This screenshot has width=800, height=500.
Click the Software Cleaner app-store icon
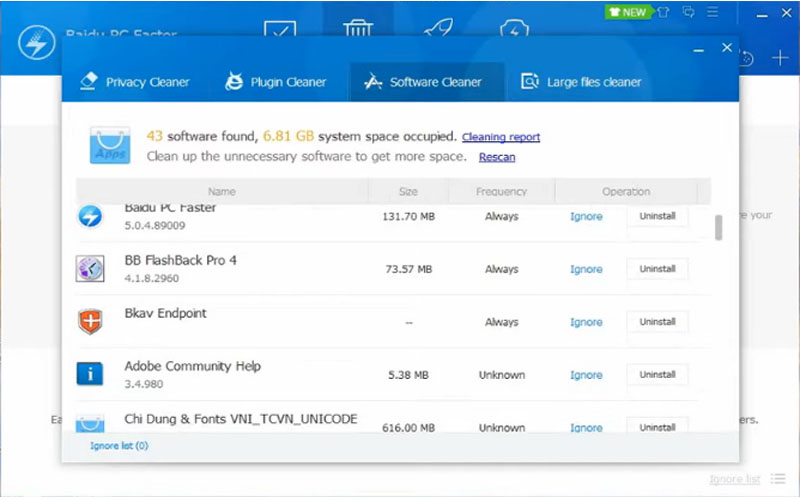click(373, 82)
